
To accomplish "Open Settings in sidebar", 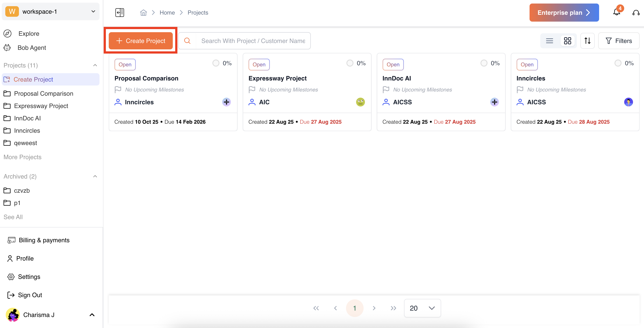I will (29, 277).
